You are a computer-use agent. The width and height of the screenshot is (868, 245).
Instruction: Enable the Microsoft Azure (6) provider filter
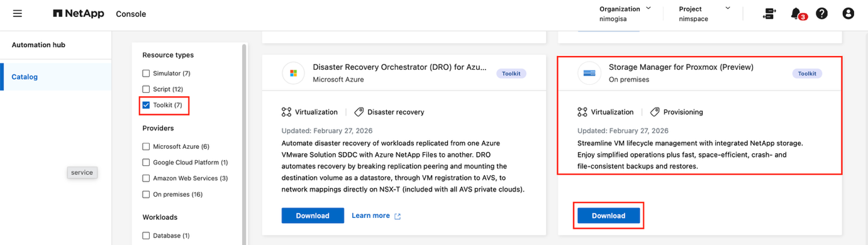coord(146,146)
